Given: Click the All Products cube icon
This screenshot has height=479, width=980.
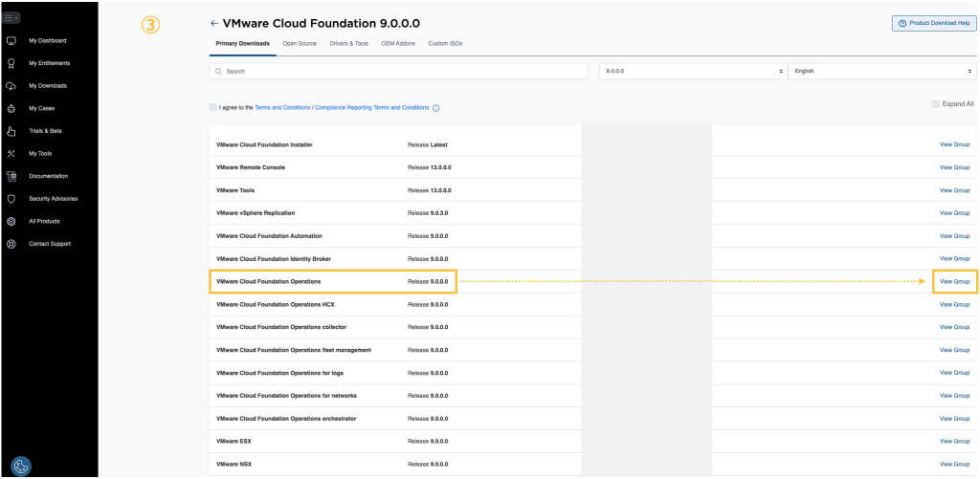Looking at the screenshot, I should [x=11, y=221].
